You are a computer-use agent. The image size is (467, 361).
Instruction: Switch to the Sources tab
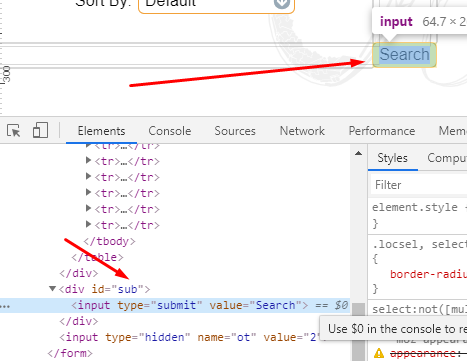click(x=235, y=131)
